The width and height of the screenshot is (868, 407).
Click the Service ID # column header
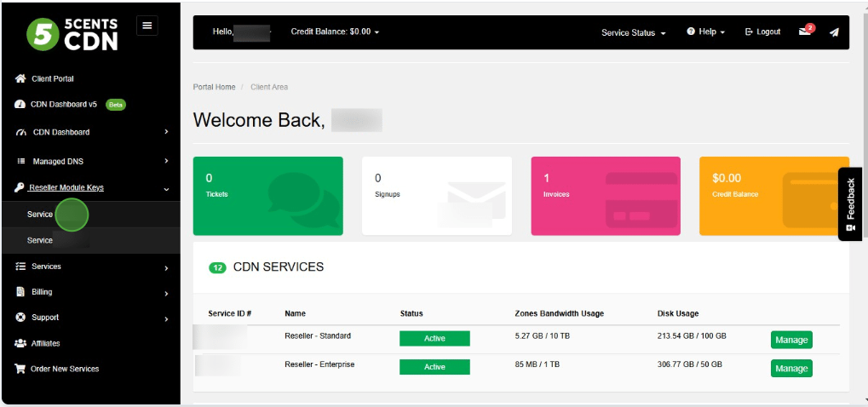[x=230, y=313]
